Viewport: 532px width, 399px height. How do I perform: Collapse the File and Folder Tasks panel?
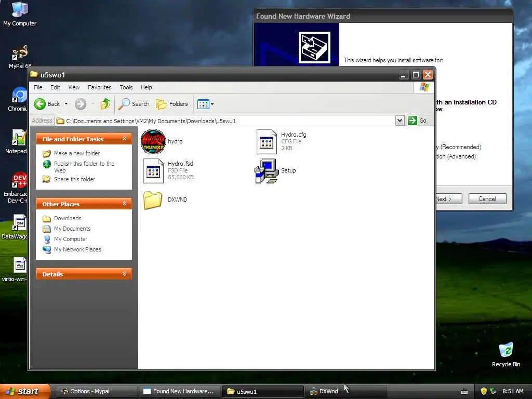(125, 139)
